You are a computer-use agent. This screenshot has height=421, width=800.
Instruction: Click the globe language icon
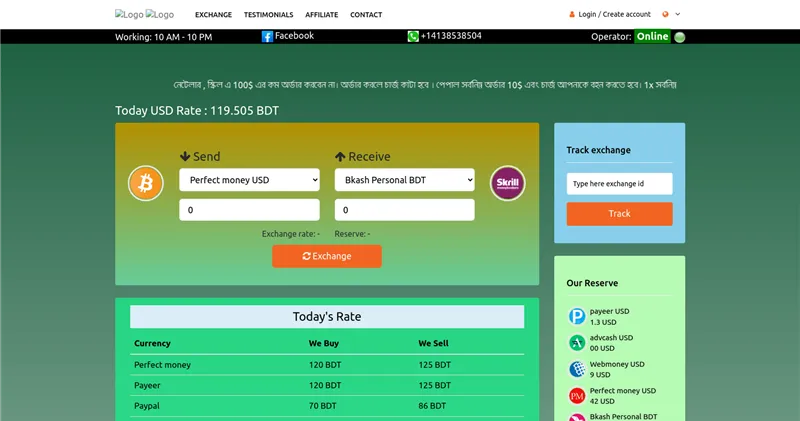(665, 14)
